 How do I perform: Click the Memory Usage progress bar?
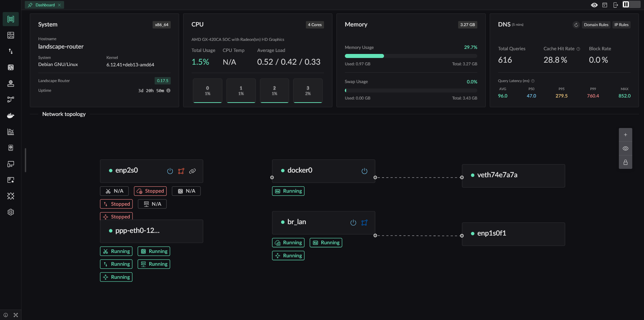click(411, 56)
